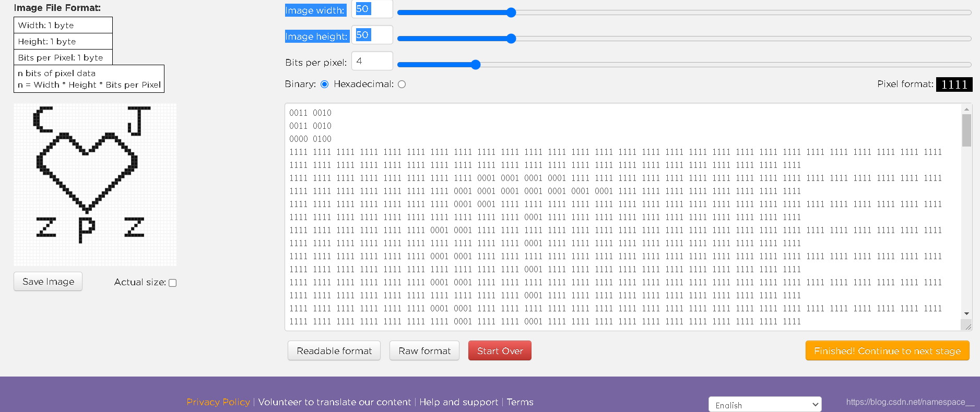The image size is (980, 412).
Task: Adjust the Image width slider handle
Action: (x=511, y=13)
